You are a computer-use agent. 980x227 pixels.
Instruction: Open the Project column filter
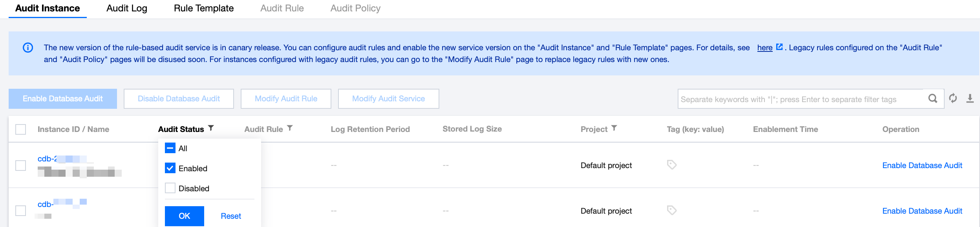tap(614, 128)
